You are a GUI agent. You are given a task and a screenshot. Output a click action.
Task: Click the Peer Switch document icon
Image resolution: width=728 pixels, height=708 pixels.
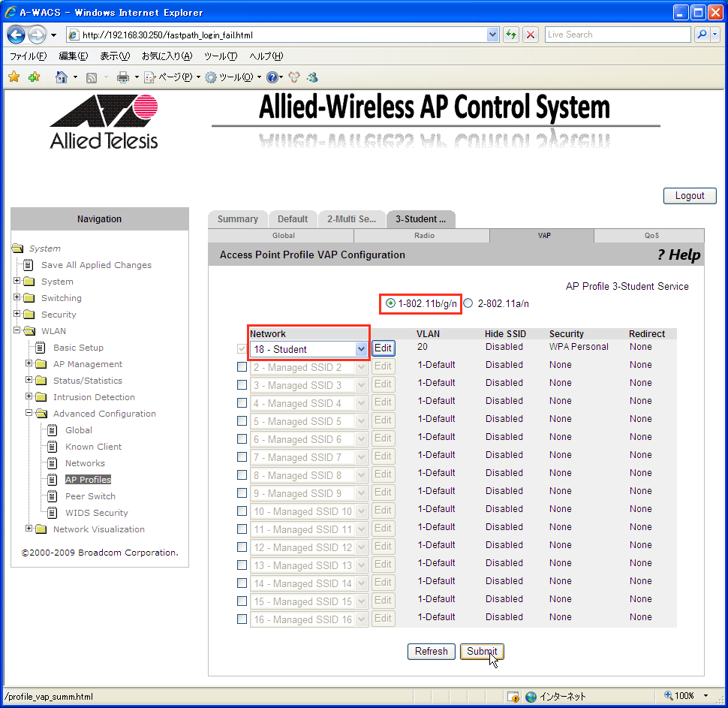click(53, 496)
